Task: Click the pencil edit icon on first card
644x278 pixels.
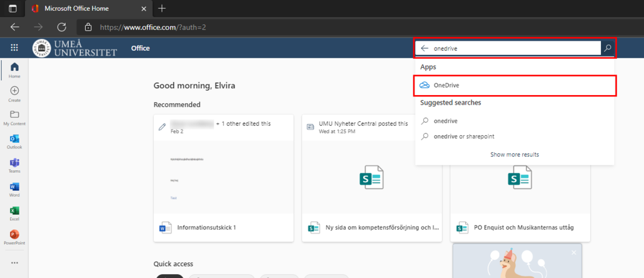Action: click(162, 127)
